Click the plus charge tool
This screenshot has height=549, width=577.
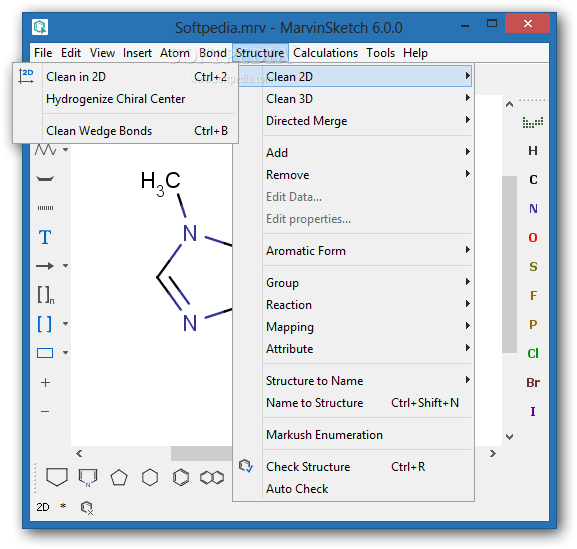click(x=45, y=382)
